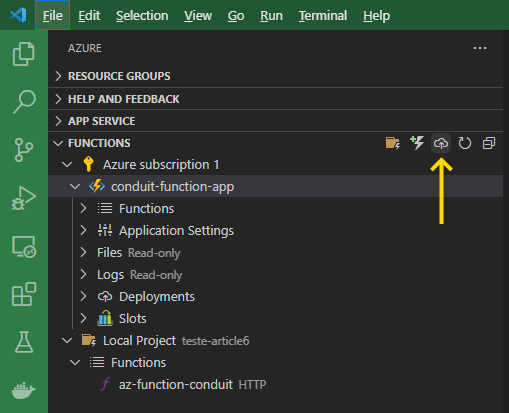The image size is (509, 413).
Task: Open the Azure panel more actions menu
Action: (480, 48)
